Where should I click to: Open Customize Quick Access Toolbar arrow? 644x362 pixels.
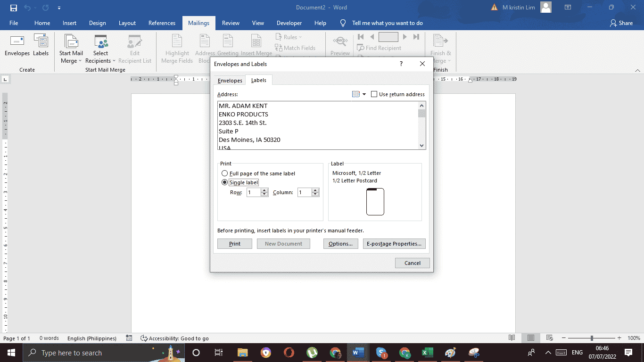(x=59, y=8)
